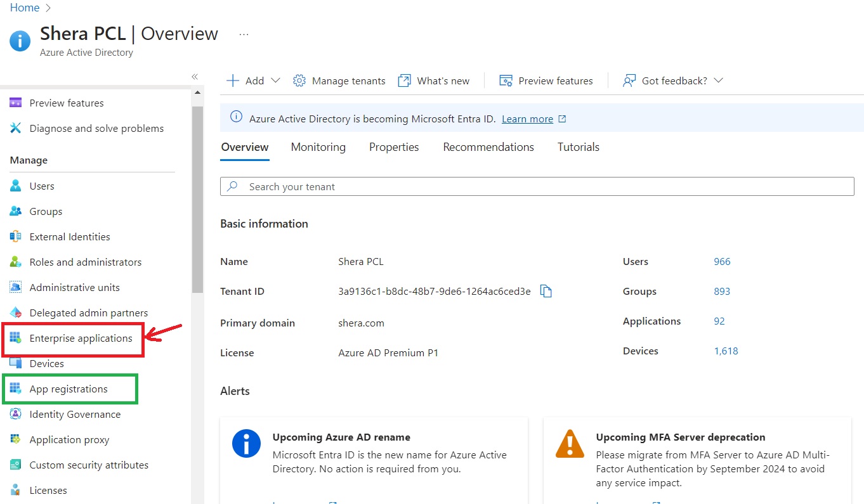Open the Groups count 893 link
The height and width of the screenshot is (504, 864).
(x=722, y=291)
